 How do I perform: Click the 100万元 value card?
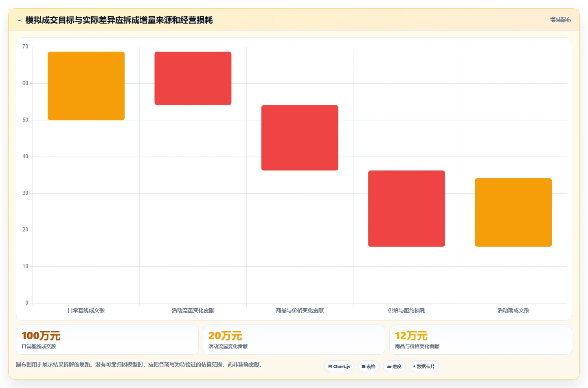107,340
